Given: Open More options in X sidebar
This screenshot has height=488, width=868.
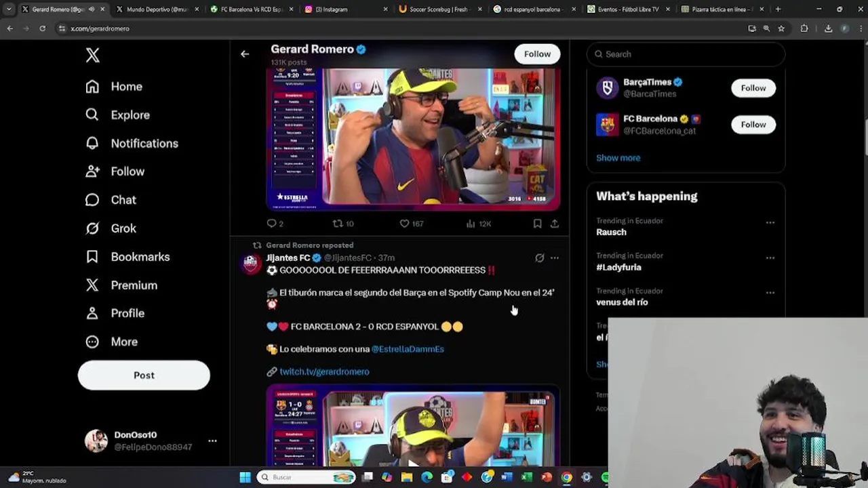Looking at the screenshot, I should pos(111,342).
